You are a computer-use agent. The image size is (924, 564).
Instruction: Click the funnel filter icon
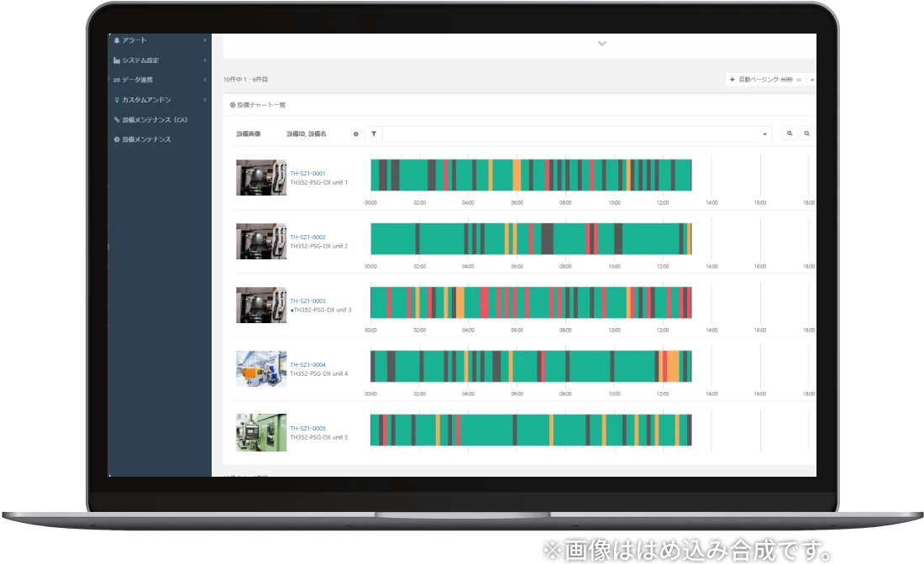pos(373,134)
